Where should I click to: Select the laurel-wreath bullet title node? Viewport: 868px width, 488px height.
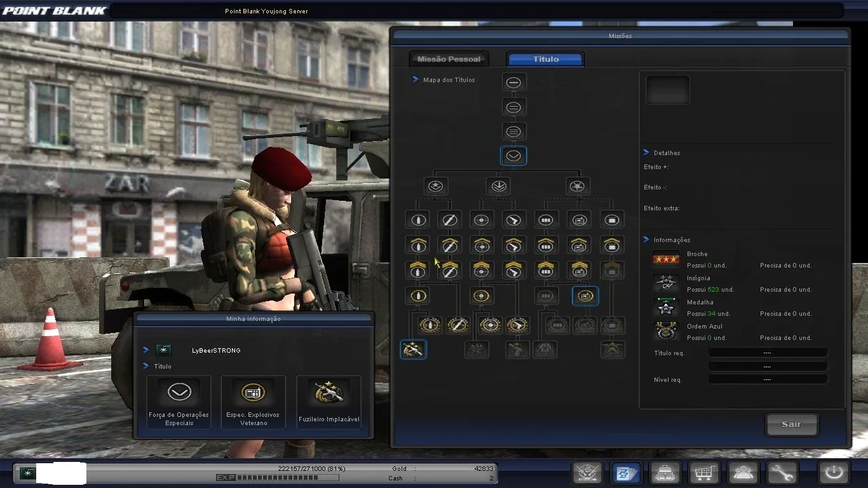click(x=430, y=325)
